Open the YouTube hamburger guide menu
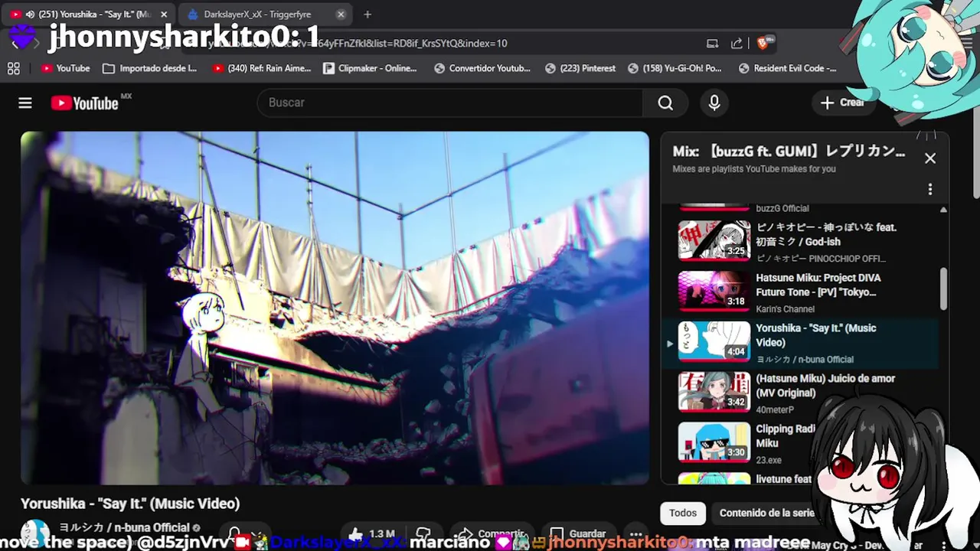Image resolution: width=980 pixels, height=551 pixels. [25, 103]
